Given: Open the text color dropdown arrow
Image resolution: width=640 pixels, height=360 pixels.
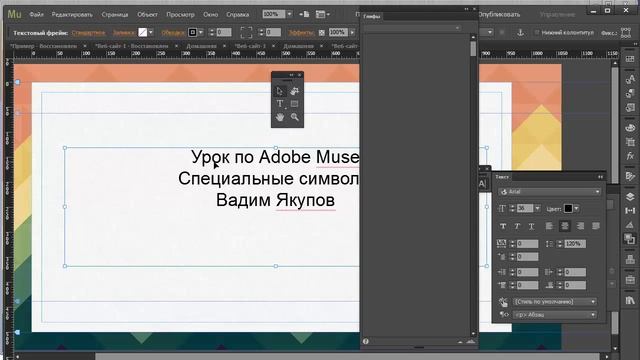Looking at the screenshot, I should coord(576,209).
